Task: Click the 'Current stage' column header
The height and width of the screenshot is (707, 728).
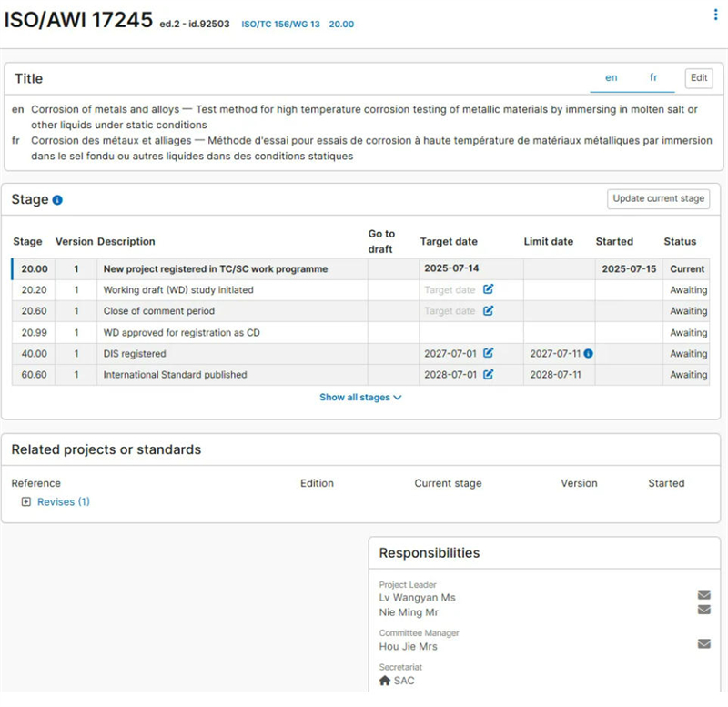Action: coord(448,483)
